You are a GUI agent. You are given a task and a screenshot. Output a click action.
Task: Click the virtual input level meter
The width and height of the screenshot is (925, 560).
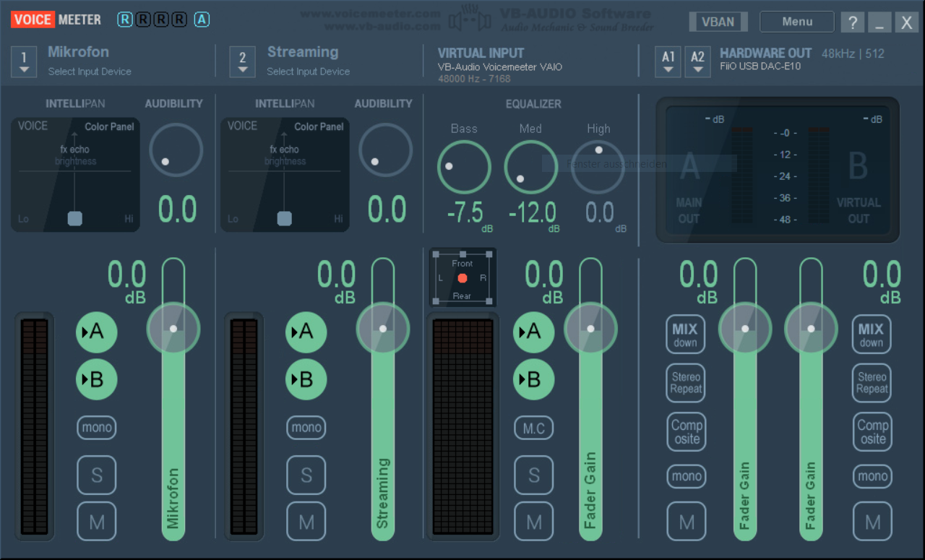pos(462,426)
